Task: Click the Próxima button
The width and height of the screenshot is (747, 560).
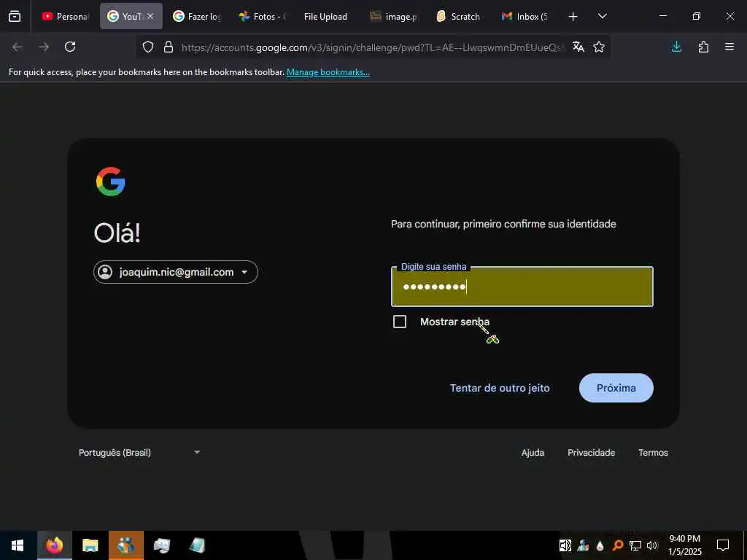Action: pyautogui.click(x=616, y=388)
